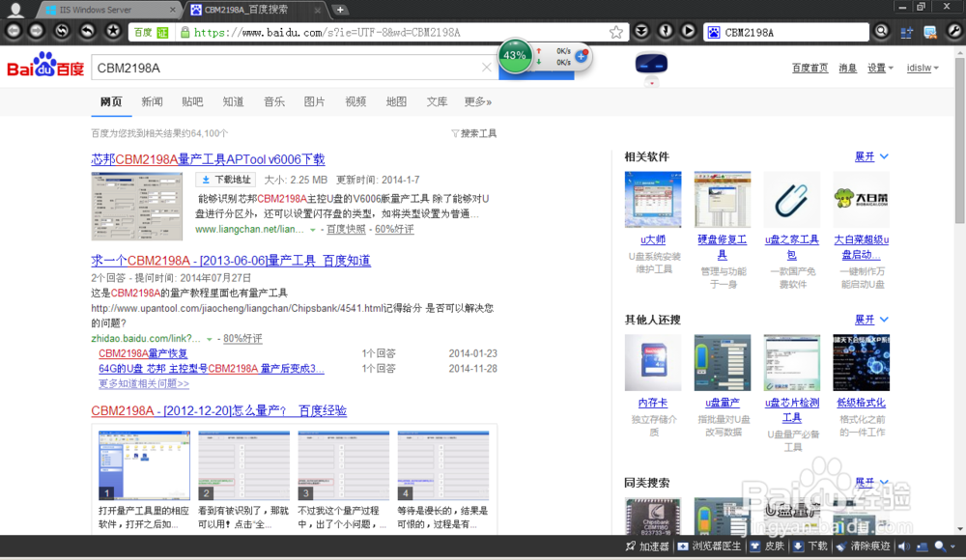
Task: Click the Baidu logo
Action: click(45, 65)
